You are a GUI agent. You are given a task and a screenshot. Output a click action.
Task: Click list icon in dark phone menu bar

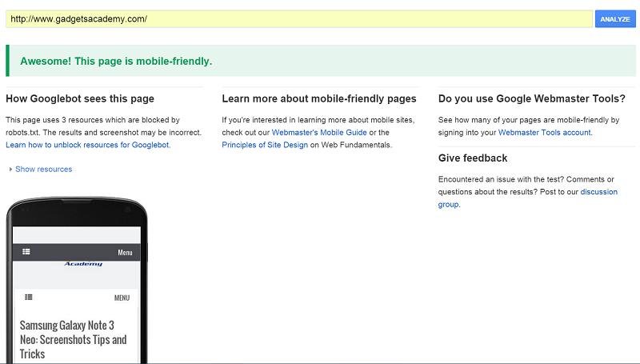[x=26, y=252]
